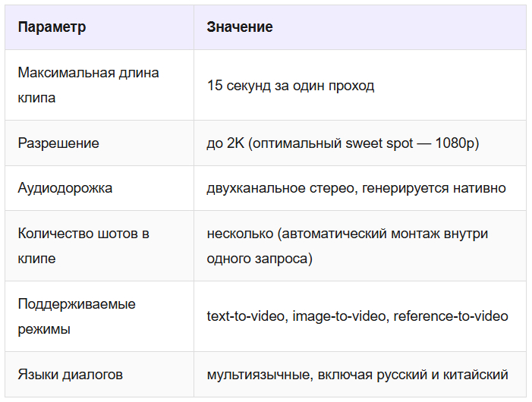Click the "Значение" column header
This screenshot has height=402, width=532.
[x=240, y=27]
